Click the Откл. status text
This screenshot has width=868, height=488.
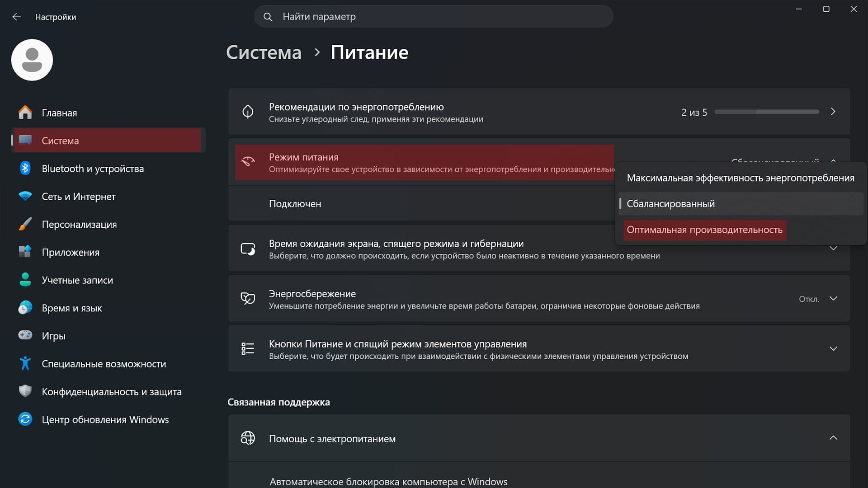[x=809, y=299]
